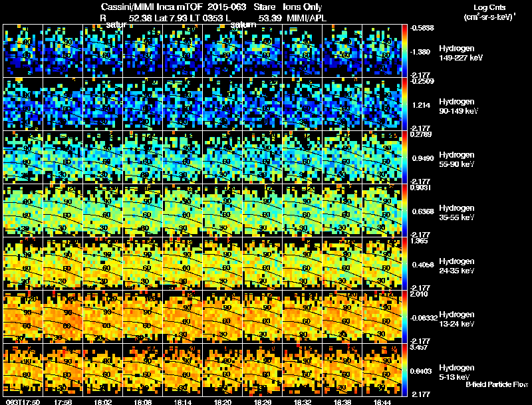Open the 24-35 keV image at 18:20
The image size is (532, 405).
point(223,264)
